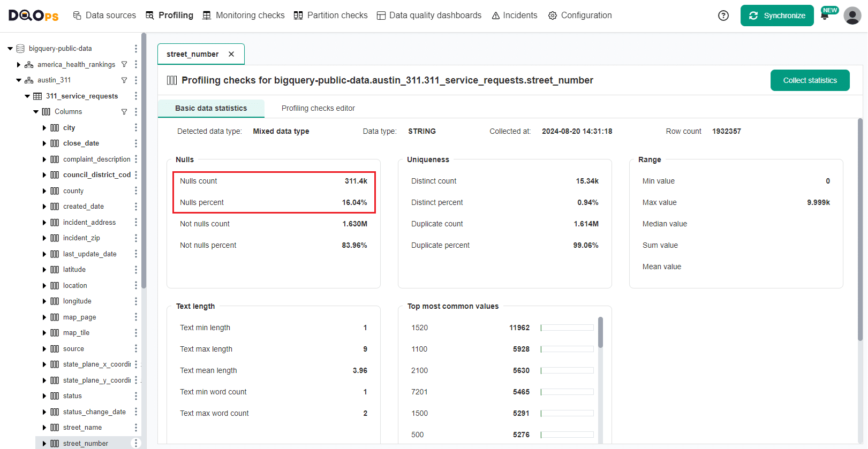The height and width of the screenshot is (449, 868).
Task: Click the column icon beside source
Action: tap(55, 349)
